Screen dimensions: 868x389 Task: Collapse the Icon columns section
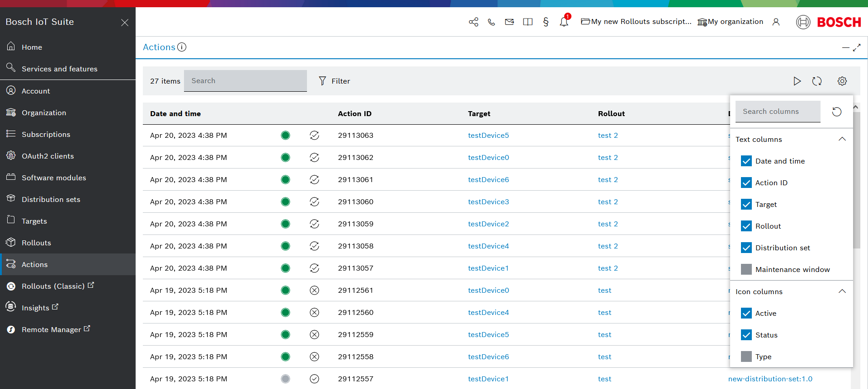click(x=842, y=291)
